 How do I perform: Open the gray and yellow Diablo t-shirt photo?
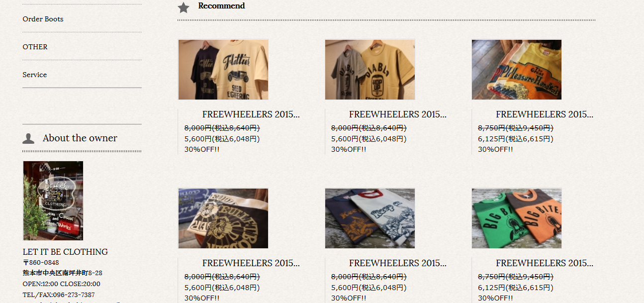[370, 70]
